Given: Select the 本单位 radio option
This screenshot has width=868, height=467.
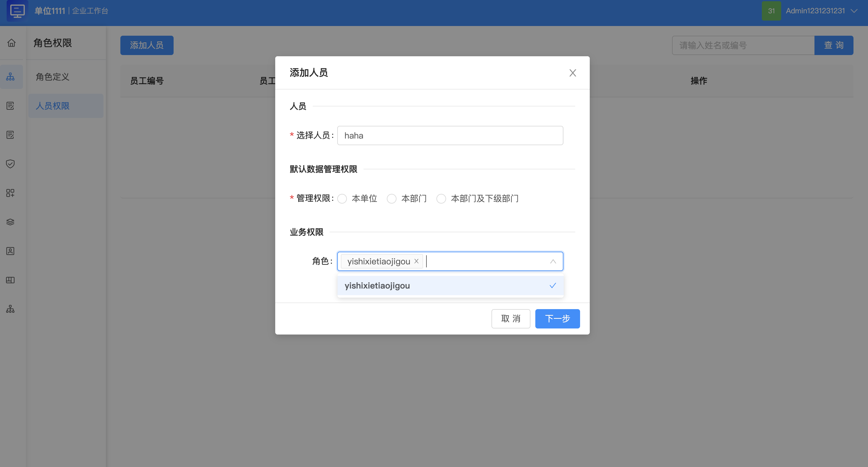Looking at the screenshot, I should pyautogui.click(x=342, y=198).
